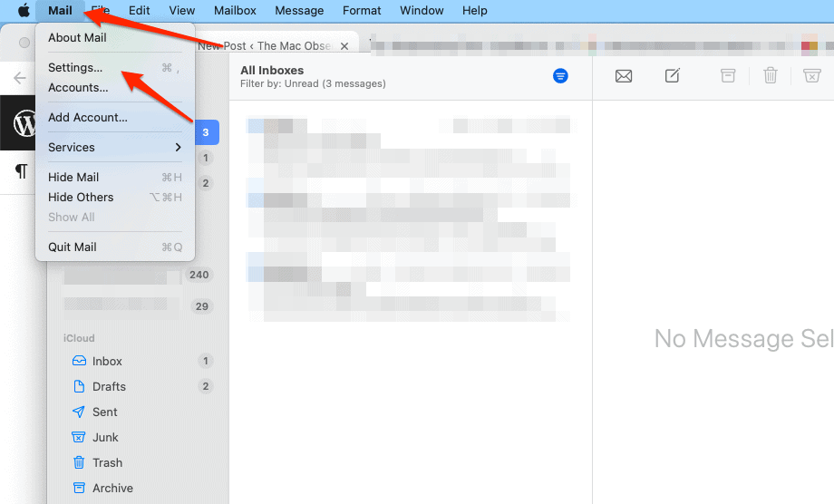
Task: Open the Apple menu icon
Action: 24,11
